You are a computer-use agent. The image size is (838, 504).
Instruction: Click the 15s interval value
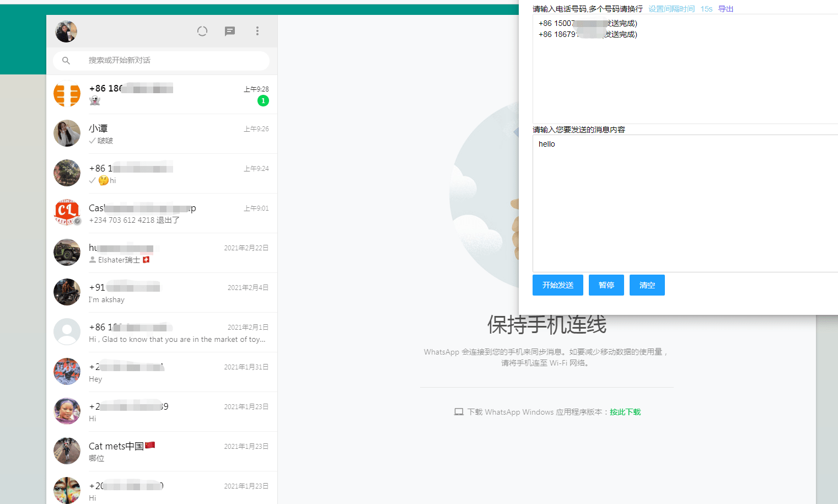(706, 9)
